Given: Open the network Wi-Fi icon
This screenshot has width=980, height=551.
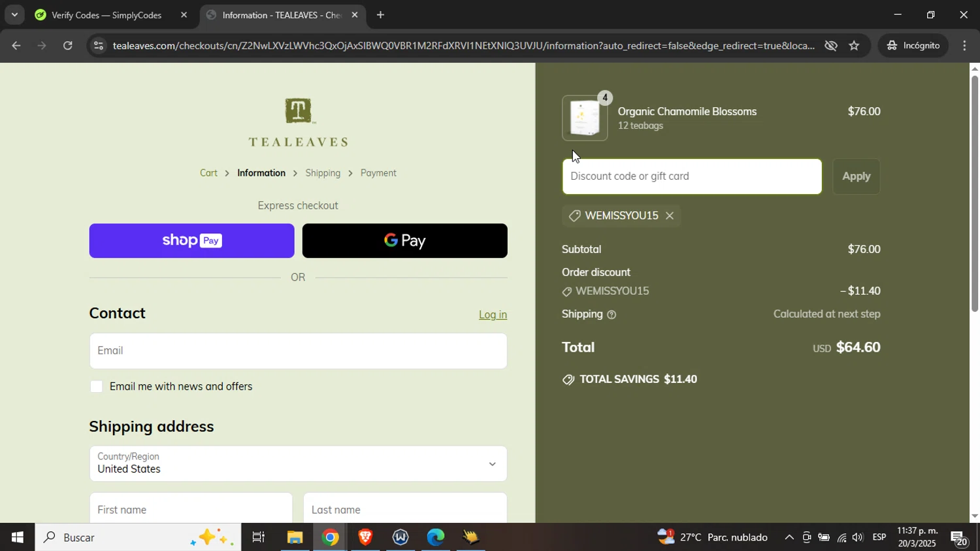Looking at the screenshot, I should click(841, 537).
